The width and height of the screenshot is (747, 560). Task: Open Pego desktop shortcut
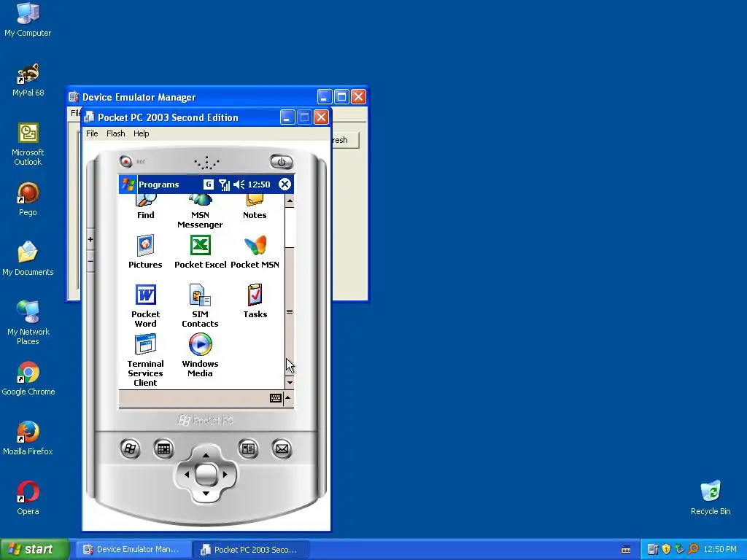coord(28,199)
